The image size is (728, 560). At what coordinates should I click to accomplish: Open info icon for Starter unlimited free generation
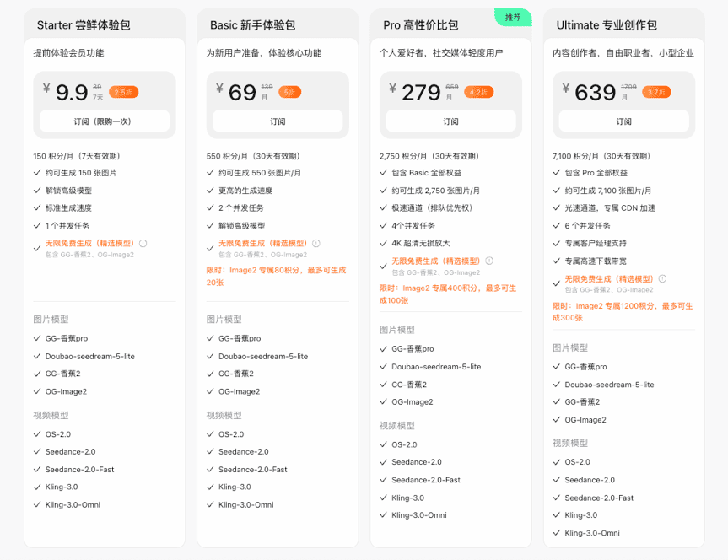tap(143, 244)
